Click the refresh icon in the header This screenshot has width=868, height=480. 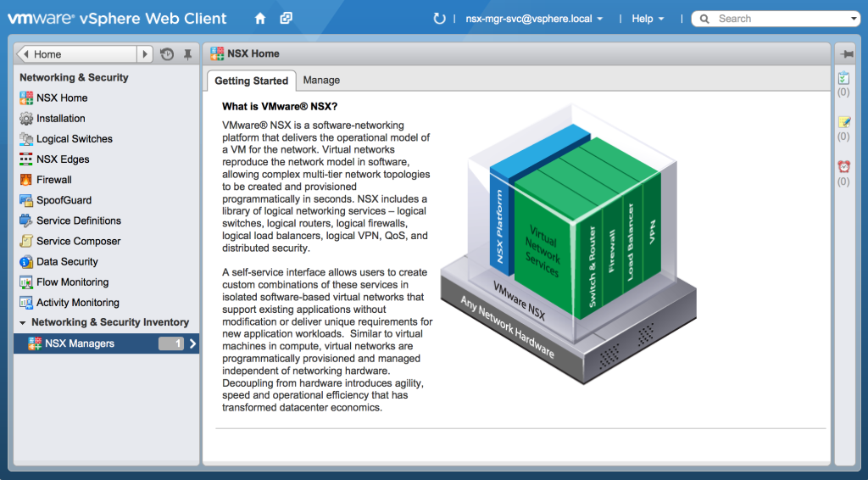(439, 19)
